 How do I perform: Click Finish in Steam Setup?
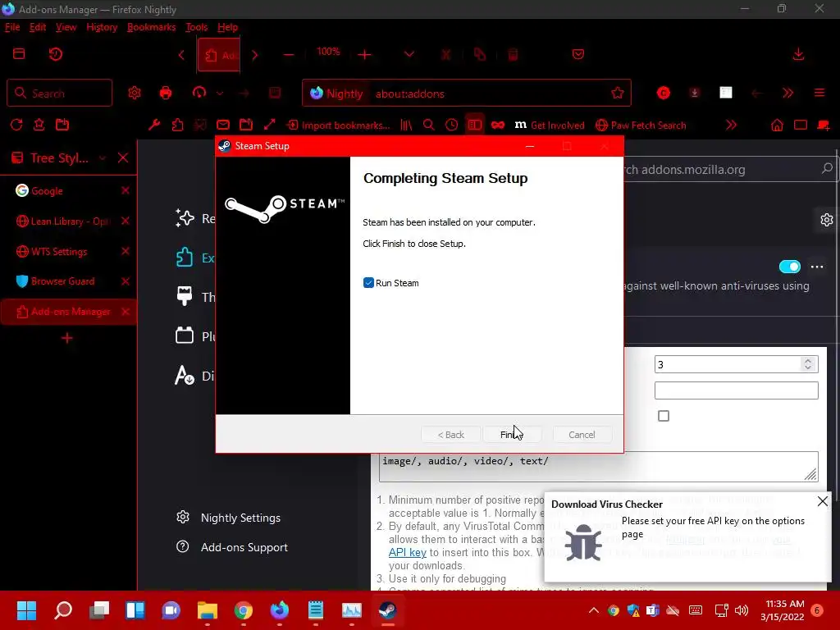point(512,435)
